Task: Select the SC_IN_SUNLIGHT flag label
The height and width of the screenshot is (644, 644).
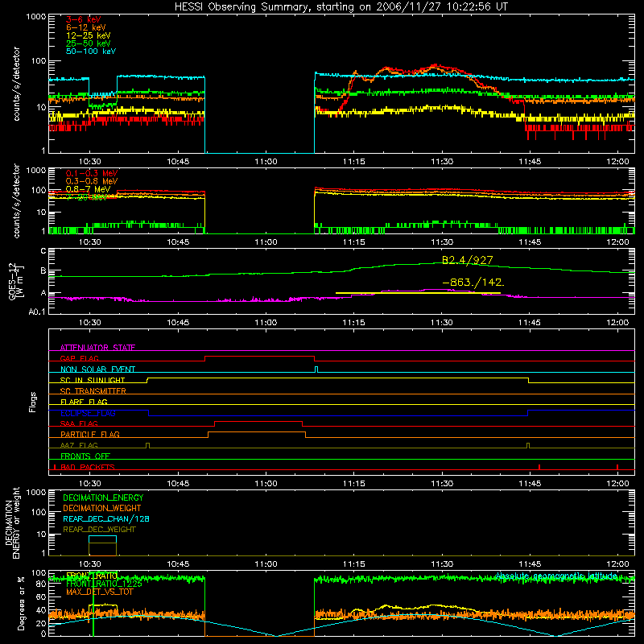Action: (93, 380)
